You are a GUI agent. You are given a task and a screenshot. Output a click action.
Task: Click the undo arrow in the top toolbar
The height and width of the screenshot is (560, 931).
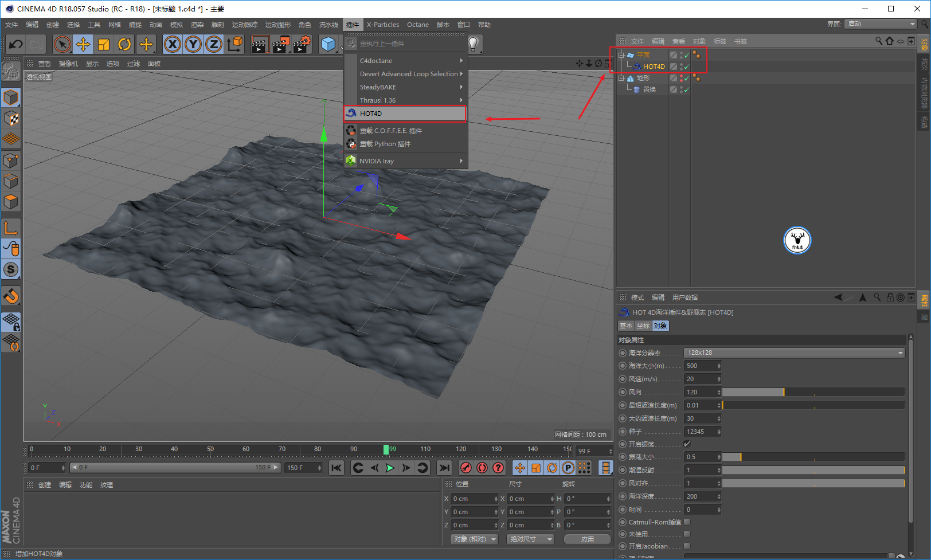click(16, 44)
